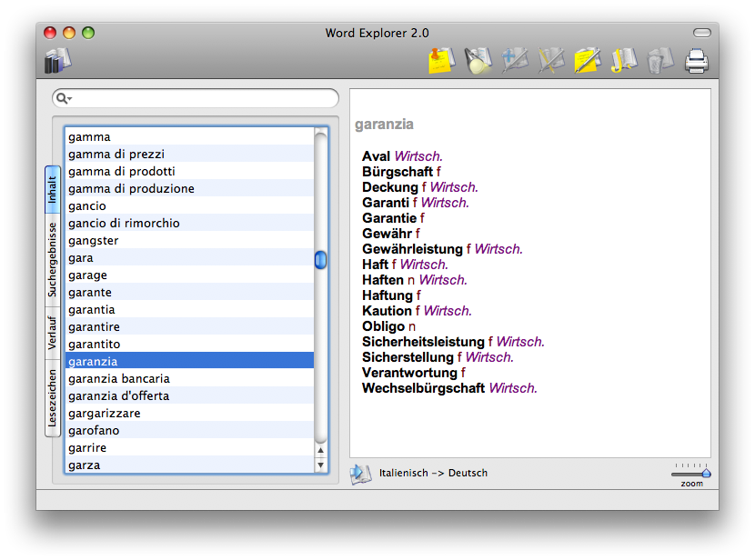This screenshot has height=560, width=755.
Task: Show the Lesezeichen tab
Action: coord(53,398)
